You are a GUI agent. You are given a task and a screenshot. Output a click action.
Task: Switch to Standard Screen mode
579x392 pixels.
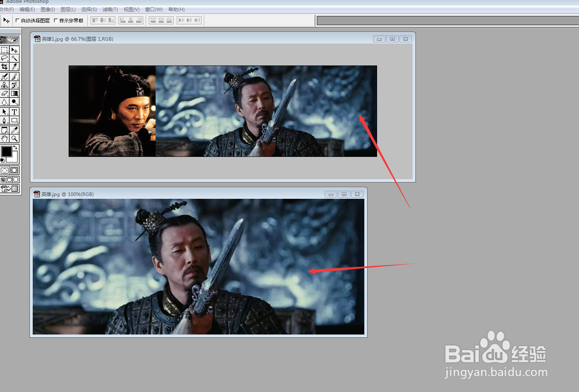pyautogui.click(x=3, y=180)
